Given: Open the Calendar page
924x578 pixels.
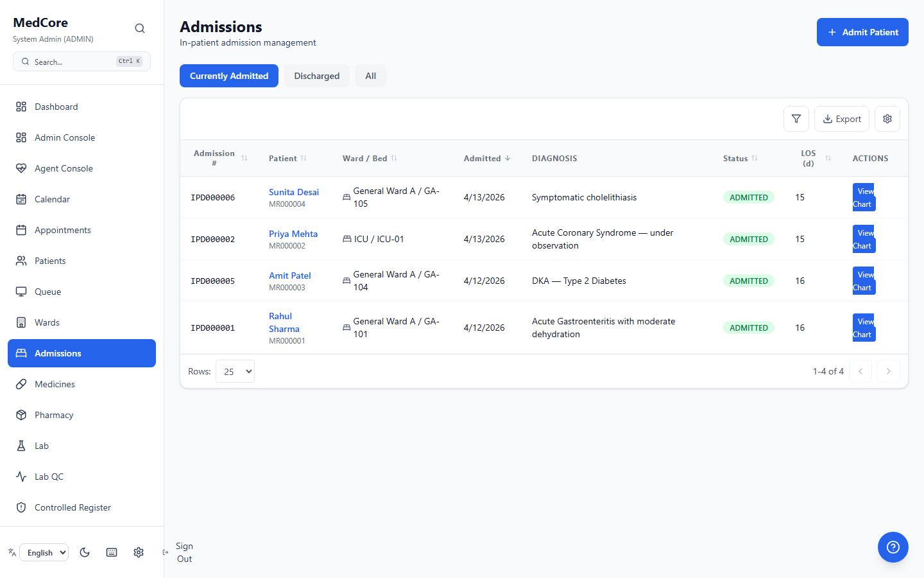Looking at the screenshot, I should pos(81,199).
